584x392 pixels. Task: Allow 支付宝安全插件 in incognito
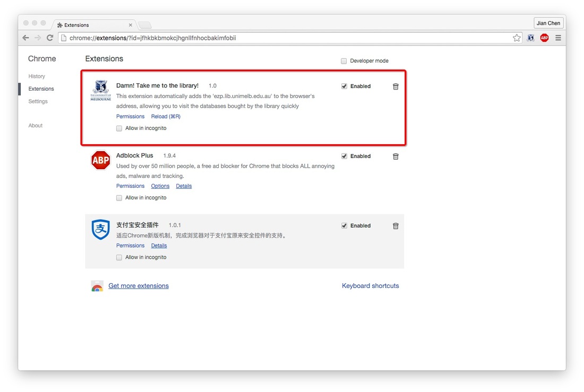tap(119, 258)
